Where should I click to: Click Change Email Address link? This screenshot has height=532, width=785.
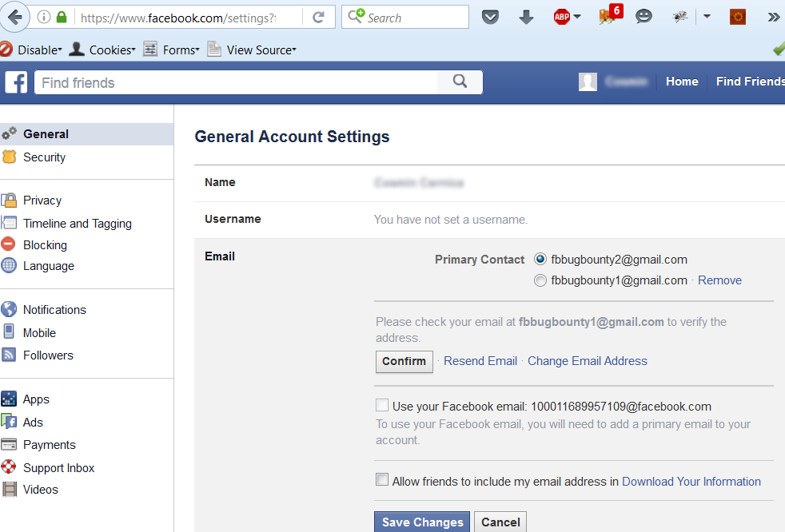[x=588, y=361]
